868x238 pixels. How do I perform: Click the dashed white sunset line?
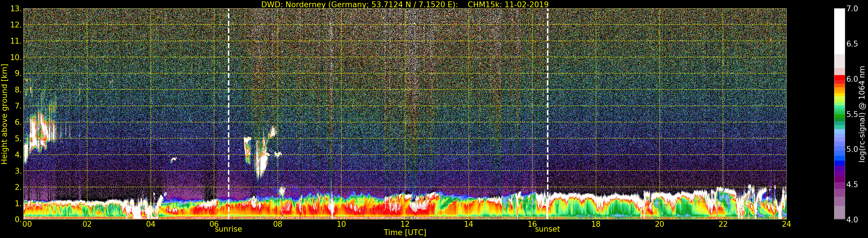[x=548, y=114]
